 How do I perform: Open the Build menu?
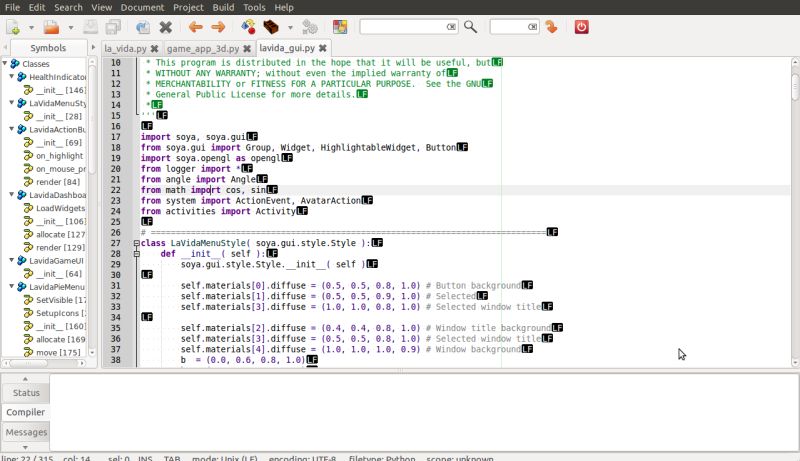coord(223,7)
